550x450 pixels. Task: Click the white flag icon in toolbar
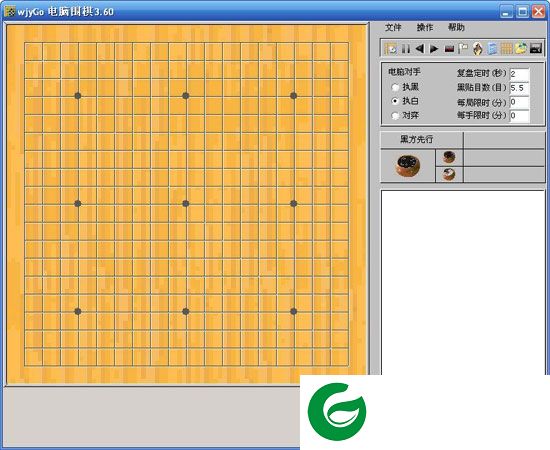tap(463, 48)
